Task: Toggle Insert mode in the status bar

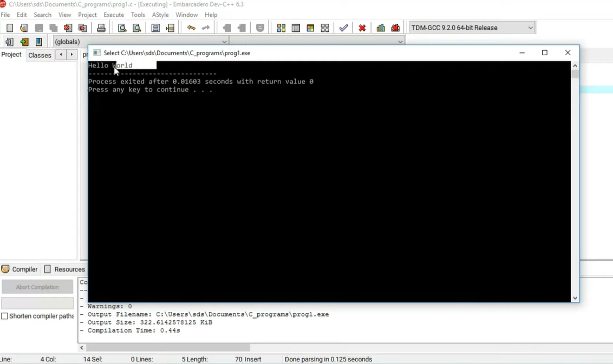Action: (252, 359)
